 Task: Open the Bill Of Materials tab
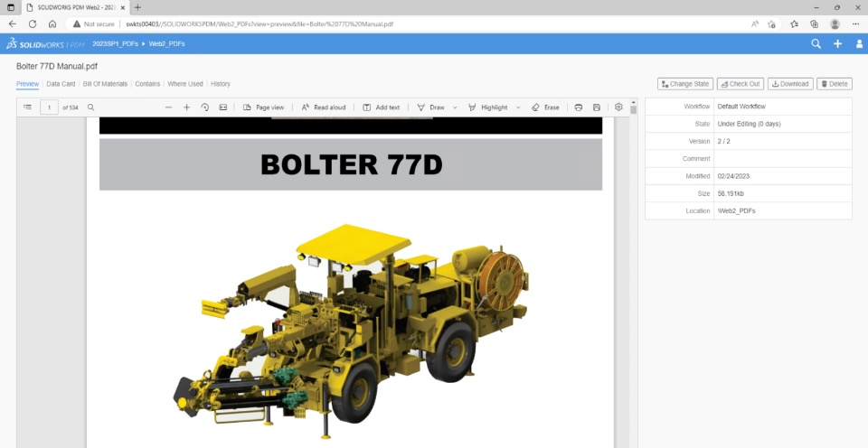point(105,84)
